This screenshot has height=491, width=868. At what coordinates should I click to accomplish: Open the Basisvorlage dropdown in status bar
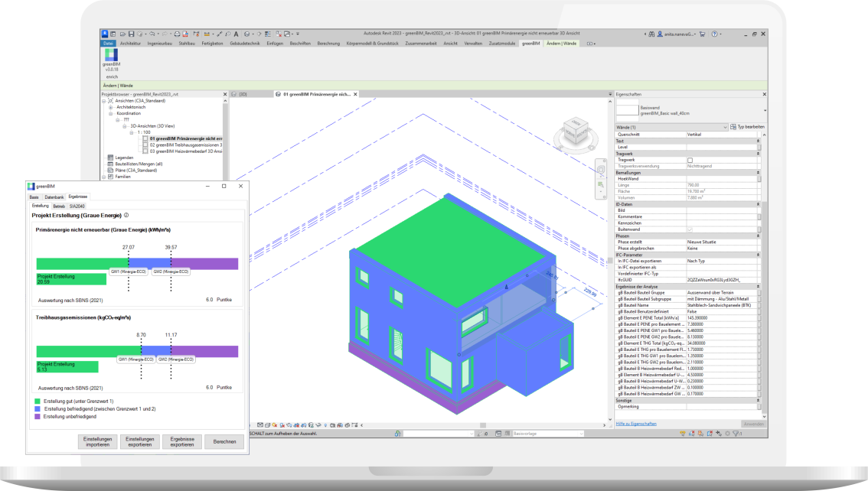point(547,434)
